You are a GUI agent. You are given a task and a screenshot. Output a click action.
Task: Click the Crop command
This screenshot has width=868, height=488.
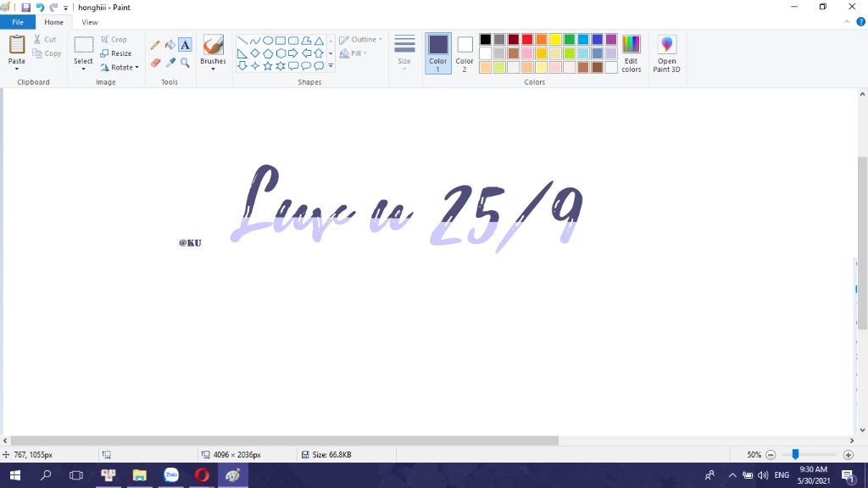point(114,39)
